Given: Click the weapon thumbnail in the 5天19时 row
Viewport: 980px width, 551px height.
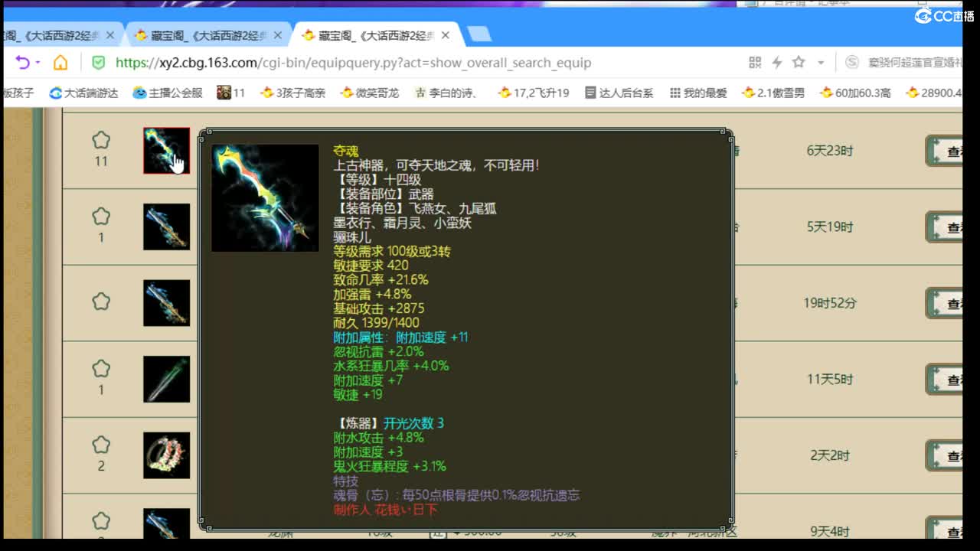Looking at the screenshot, I should (x=166, y=227).
